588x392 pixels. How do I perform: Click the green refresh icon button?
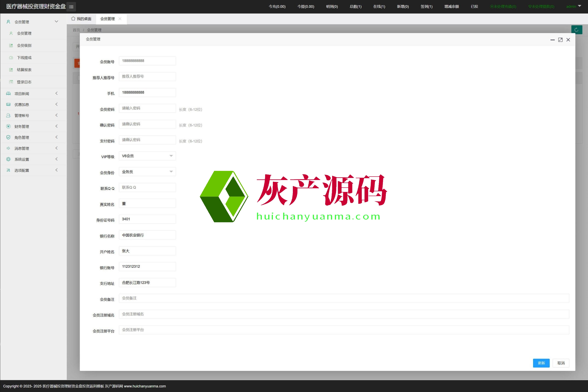click(577, 30)
